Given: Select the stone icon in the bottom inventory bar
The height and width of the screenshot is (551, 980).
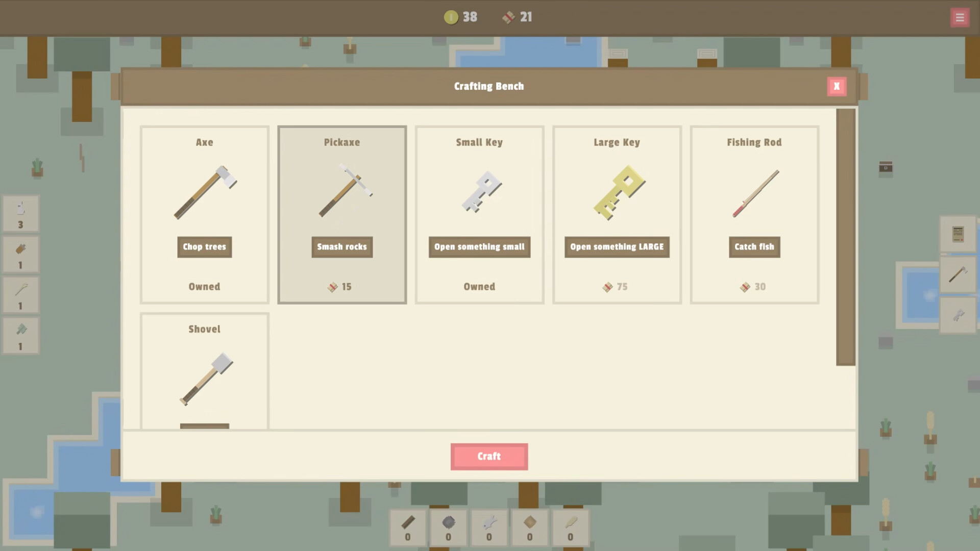Looking at the screenshot, I should (x=448, y=528).
